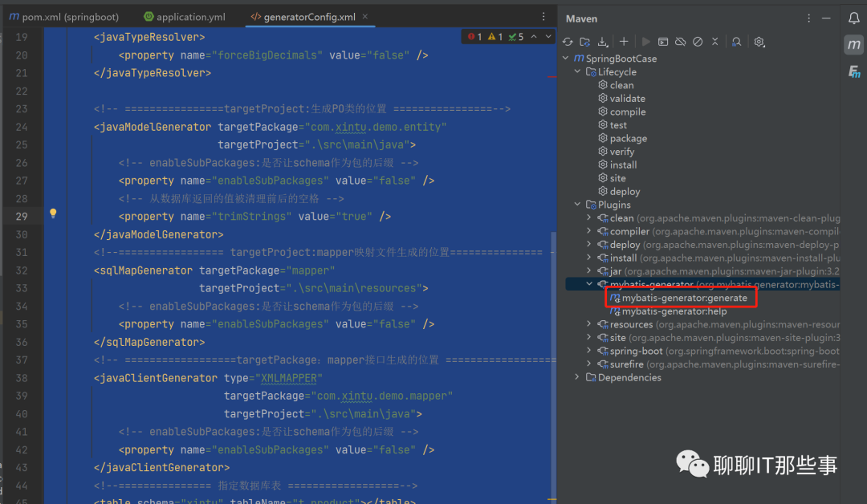Open the Endpoints tool window icon
This screenshot has width=867, height=504.
(x=853, y=71)
